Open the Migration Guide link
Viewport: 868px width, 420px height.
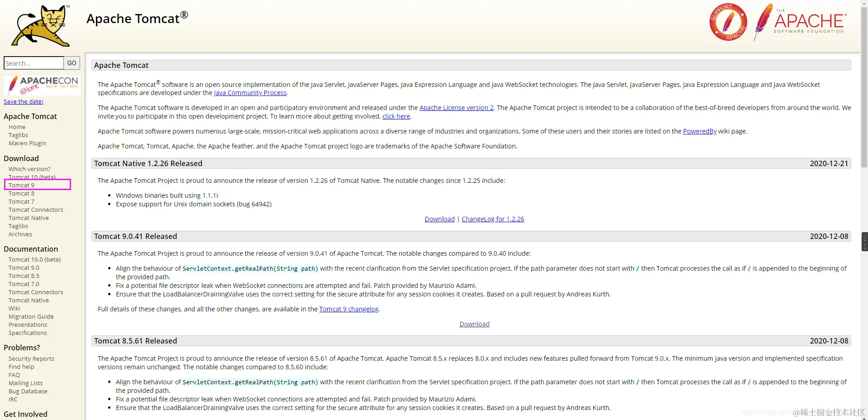point(31,317)
